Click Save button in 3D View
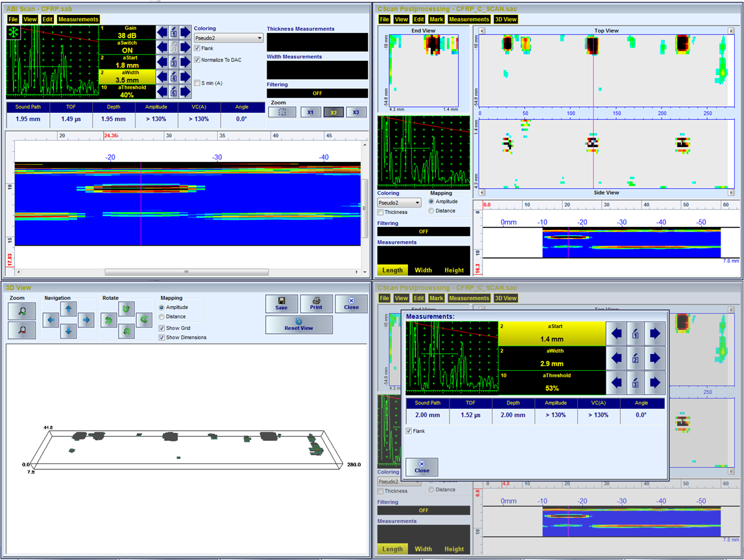The width and height of the screenshot is (744, 560). point(282,303)
